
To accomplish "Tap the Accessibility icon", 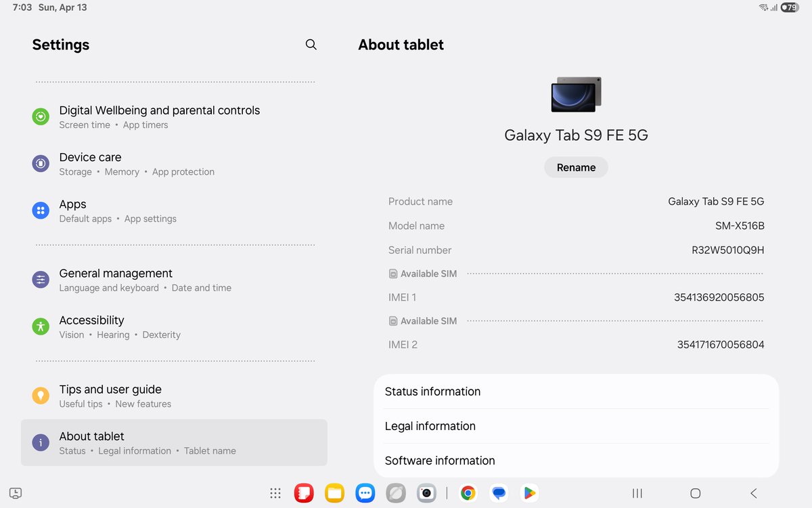I will click(x=41, y=326).
